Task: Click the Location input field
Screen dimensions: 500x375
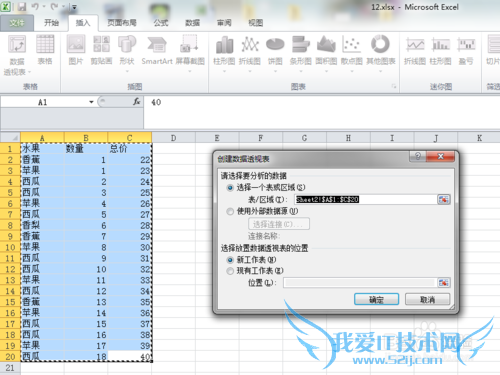Action: 359,283
